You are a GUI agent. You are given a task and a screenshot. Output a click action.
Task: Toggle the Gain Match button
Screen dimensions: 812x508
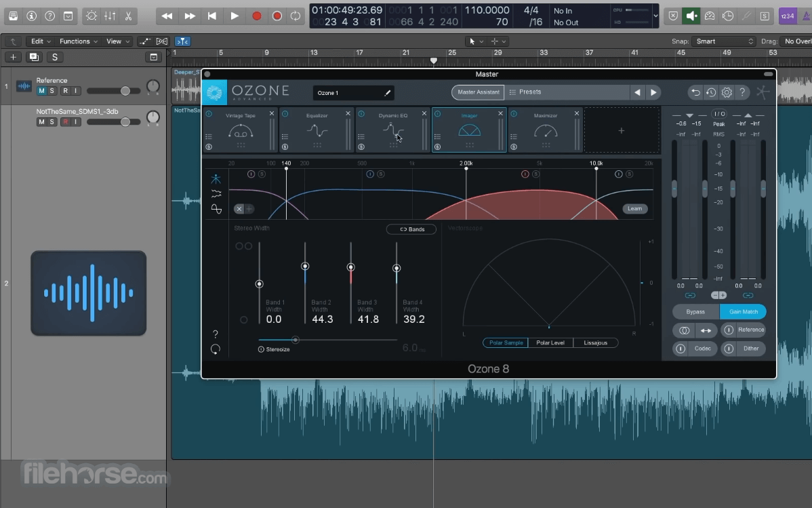pyautogui.click(x=743, y=311)
